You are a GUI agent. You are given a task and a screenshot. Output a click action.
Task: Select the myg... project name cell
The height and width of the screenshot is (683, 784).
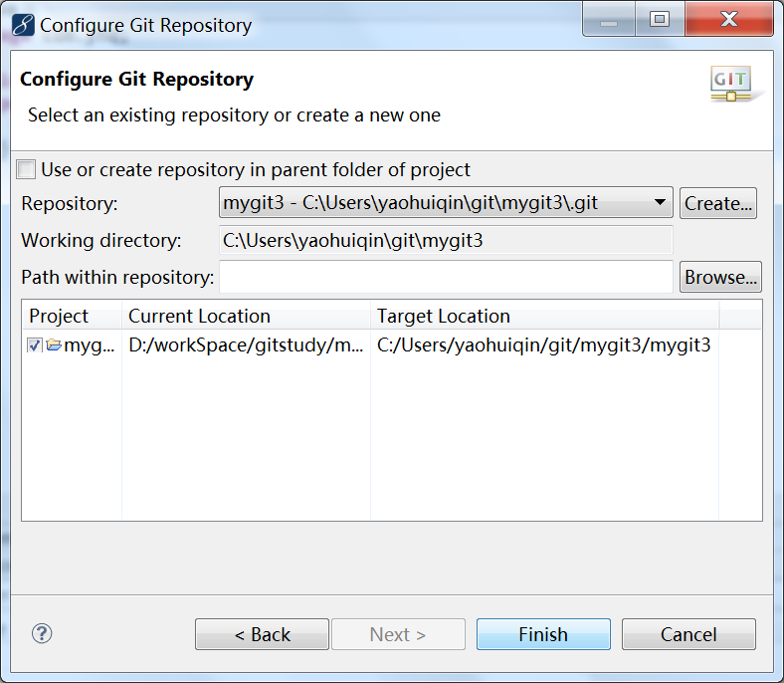pyautogui.click(x=90, y=345)
